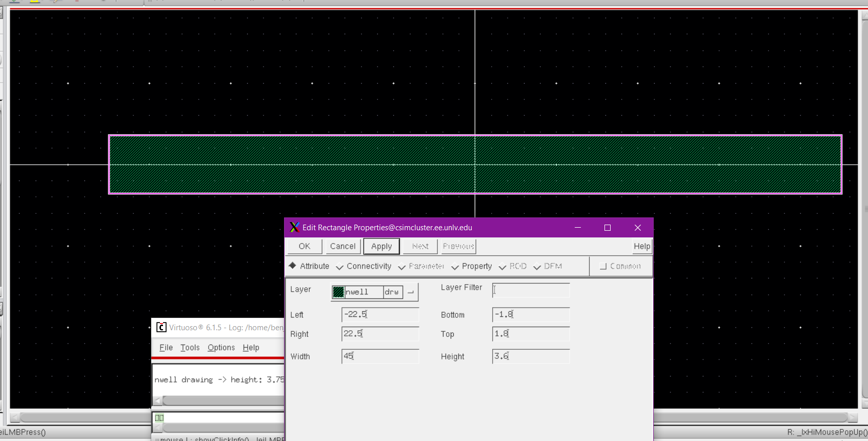Screen dimensions: 868x441
Task: Click the left scroll arrow in log output
Action: coord(158,400)
